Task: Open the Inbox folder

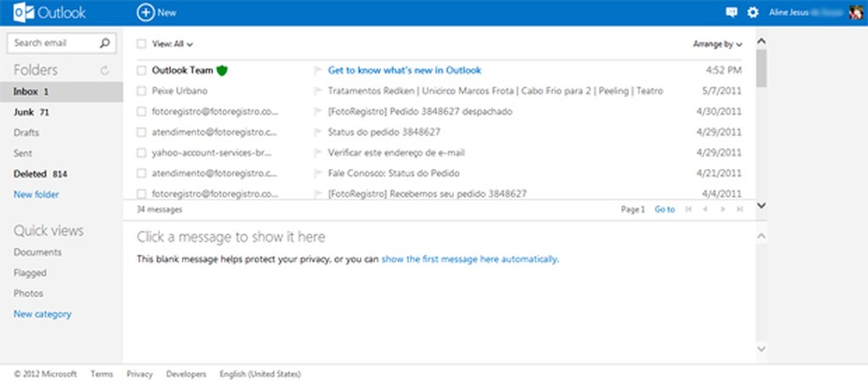Action: click(62, 92)
